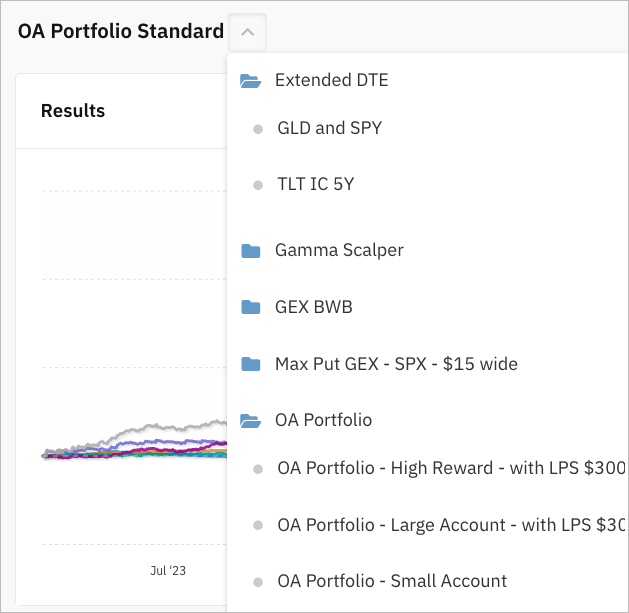Choose OA Portfolio - High Reward with LPS
629x613 pixels.
click(452, 468)
